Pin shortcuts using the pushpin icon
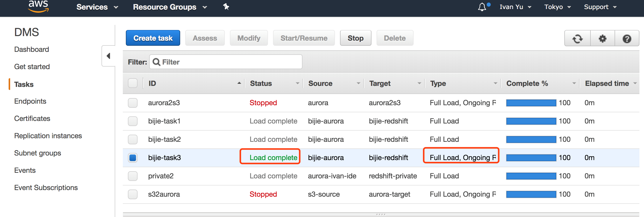This screenshot has height=217, width=644. pos(226,7)
